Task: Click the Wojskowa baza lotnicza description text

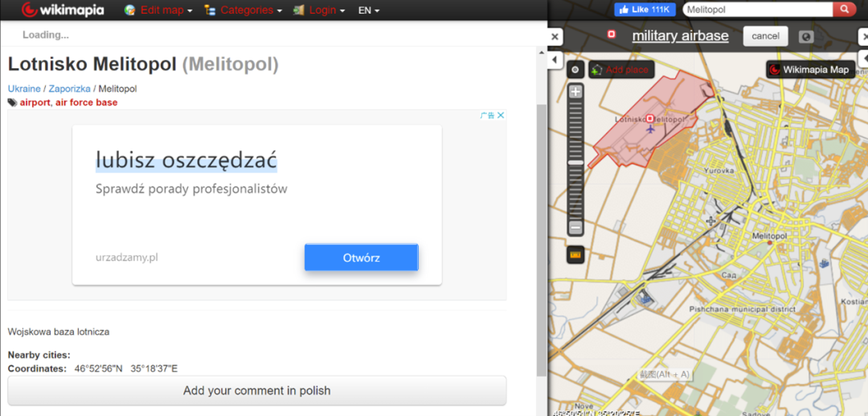Action: tap(59, 332)
